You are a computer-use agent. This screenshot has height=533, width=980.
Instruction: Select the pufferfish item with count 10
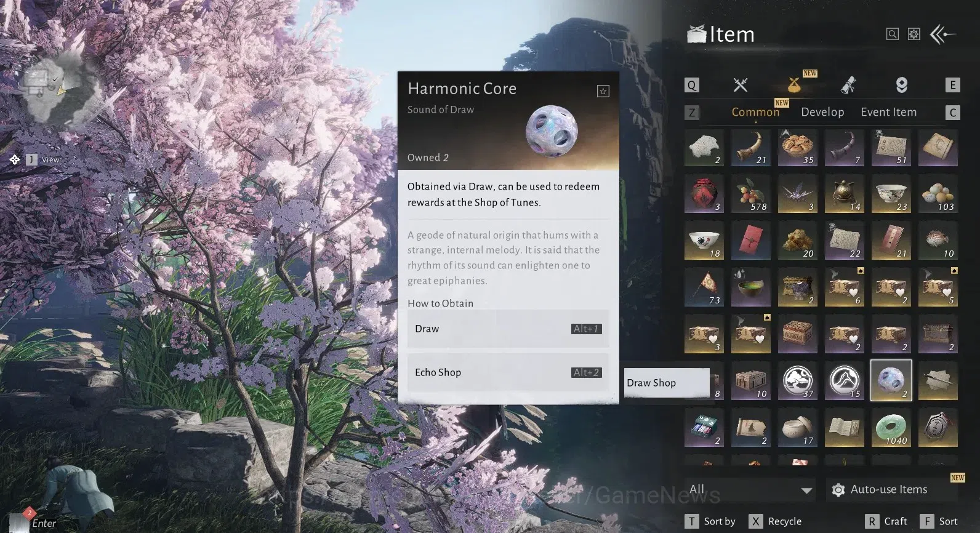[938, 241]
